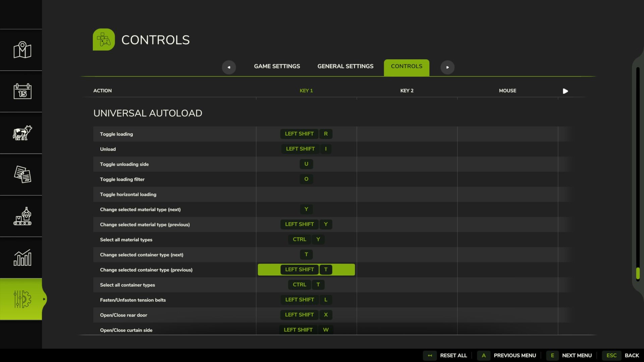Switch to GENERAL SETTINGS tab
Screen dimensions: 644x362
[x=345, y=66]
